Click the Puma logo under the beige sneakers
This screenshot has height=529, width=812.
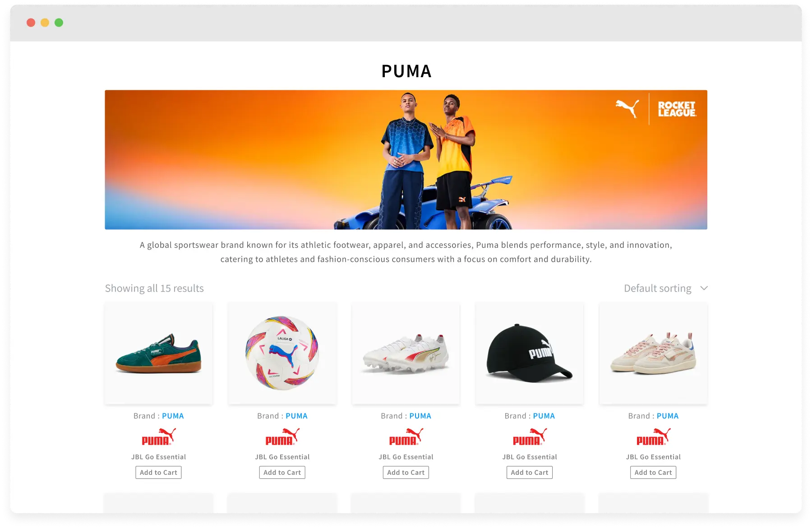(x=653, y=436)
